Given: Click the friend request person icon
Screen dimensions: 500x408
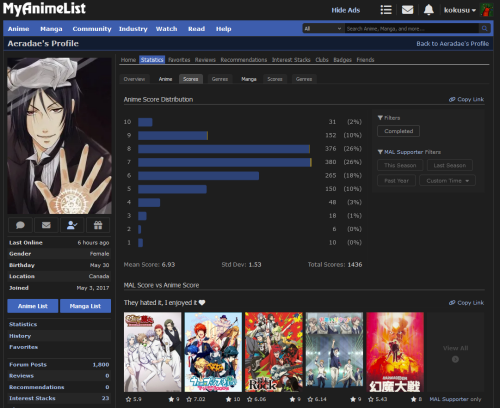Looking at the screenshot, I should [72, 225].
